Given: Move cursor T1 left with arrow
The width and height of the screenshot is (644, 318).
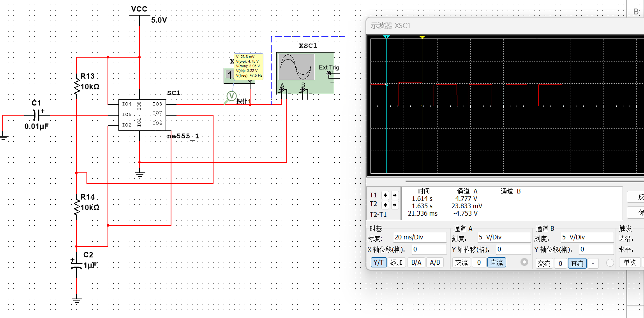Looking at the screenshot, I should point(385,195).
